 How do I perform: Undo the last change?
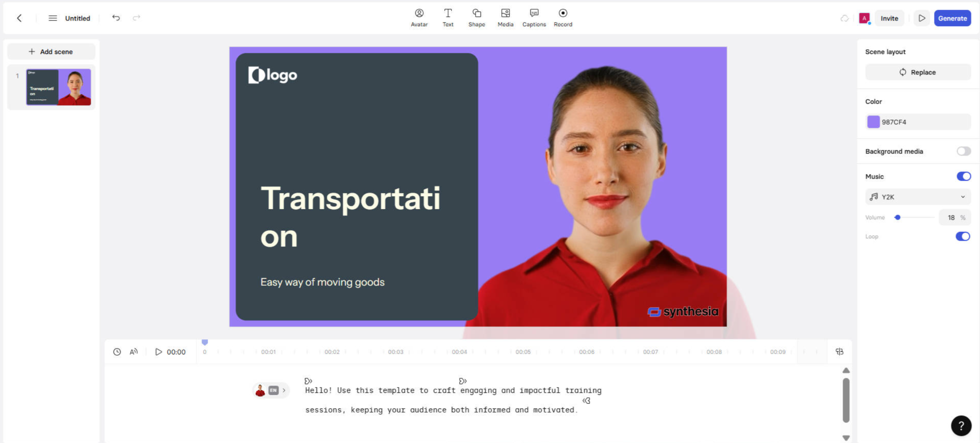tap(116, 18)
